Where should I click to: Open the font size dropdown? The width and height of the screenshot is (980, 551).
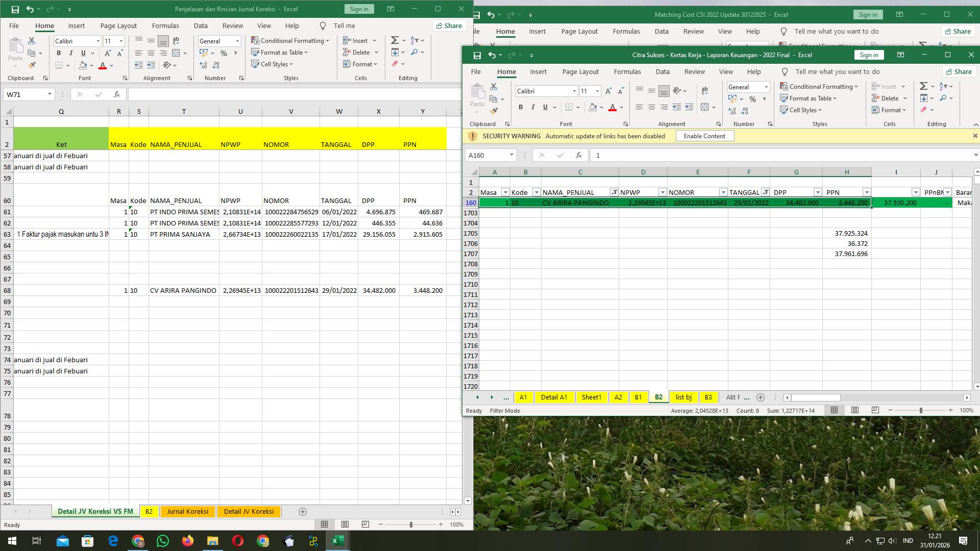[x=597, y=91]
